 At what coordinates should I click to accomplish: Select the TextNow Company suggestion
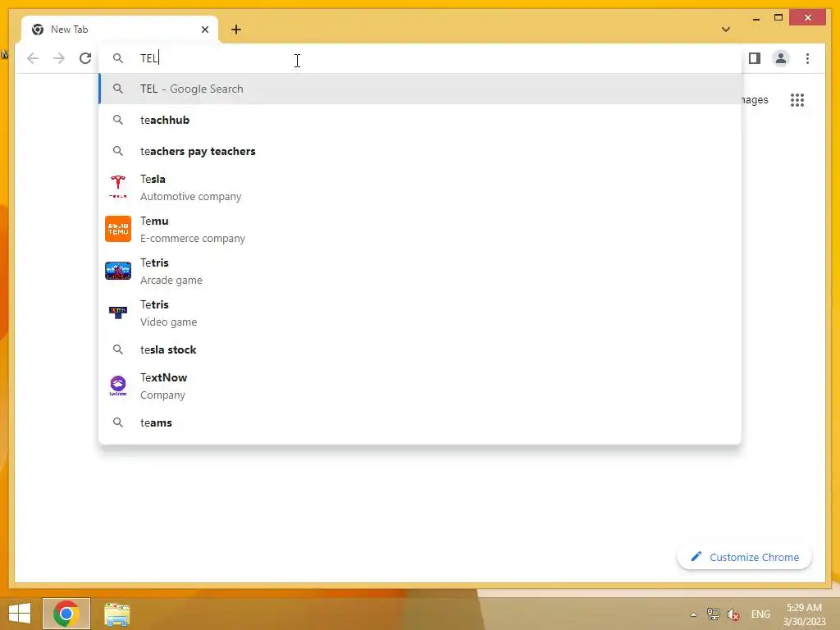[421, 386]
